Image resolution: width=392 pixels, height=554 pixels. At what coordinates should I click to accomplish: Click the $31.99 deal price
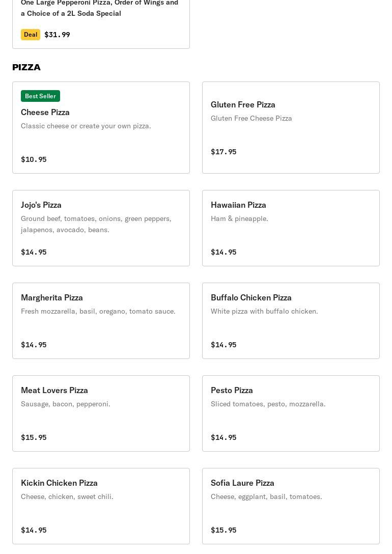[57, 35]
